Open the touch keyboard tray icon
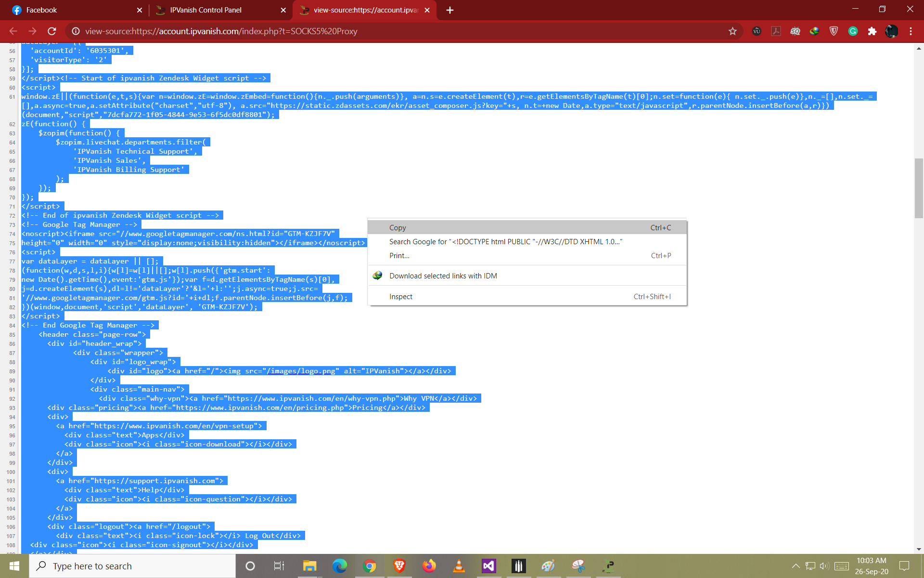 842,566
